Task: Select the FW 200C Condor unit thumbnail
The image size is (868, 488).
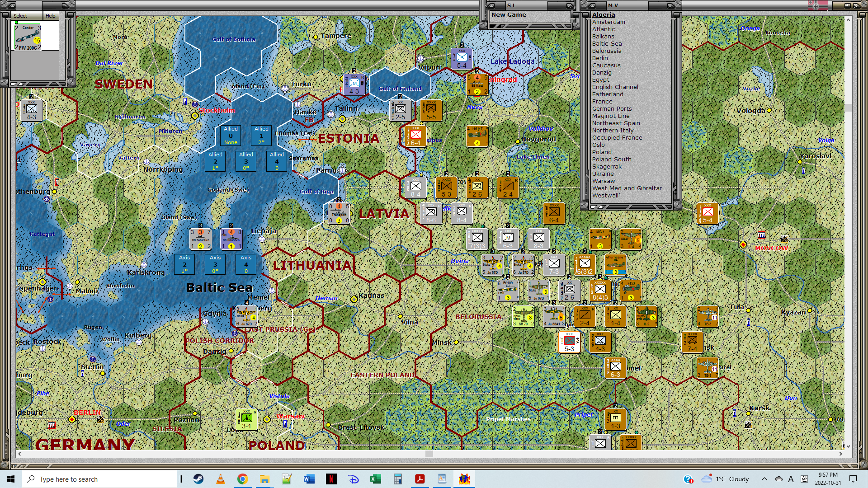Action: 28,37
